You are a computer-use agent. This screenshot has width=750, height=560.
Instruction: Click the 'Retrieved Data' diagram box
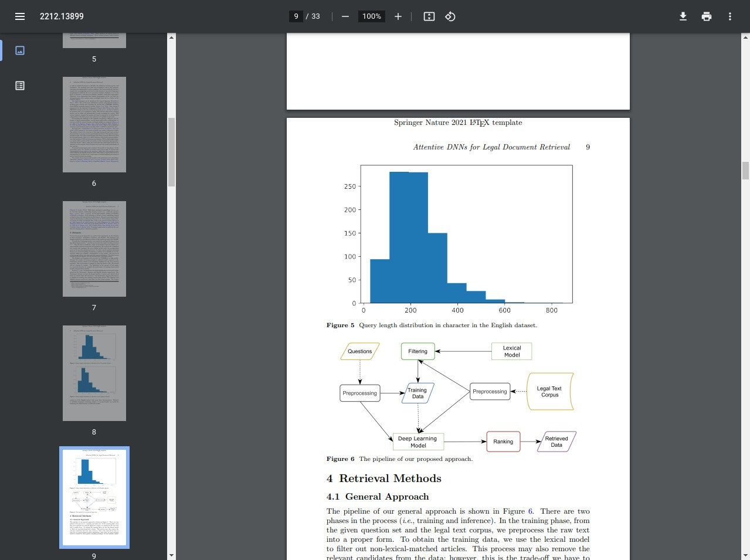coord(556,442)
